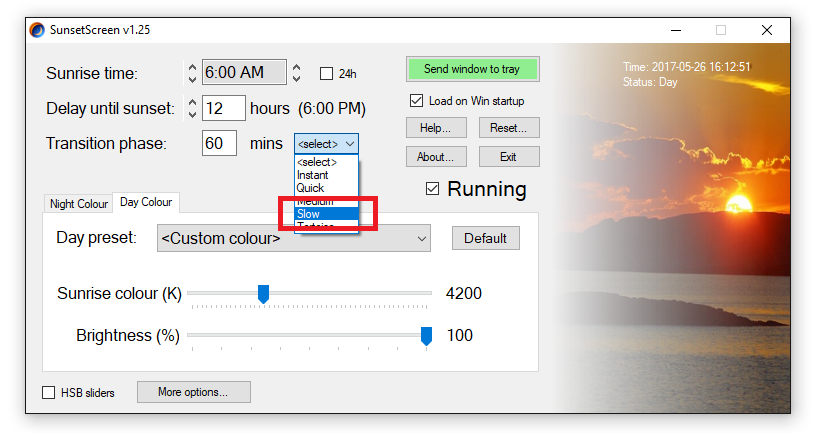Open the Day preset dropdown
814x433 pixels.
[x=293, y=238]
